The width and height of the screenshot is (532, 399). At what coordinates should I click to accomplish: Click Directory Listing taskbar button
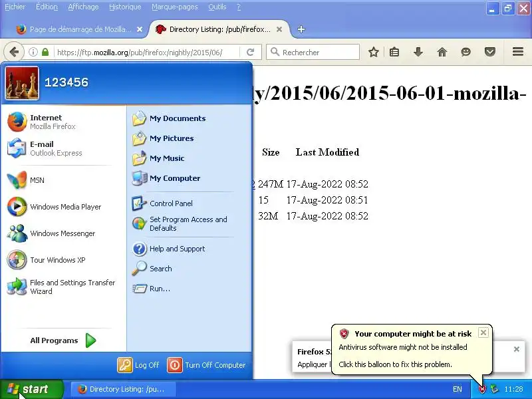point(123,389)
